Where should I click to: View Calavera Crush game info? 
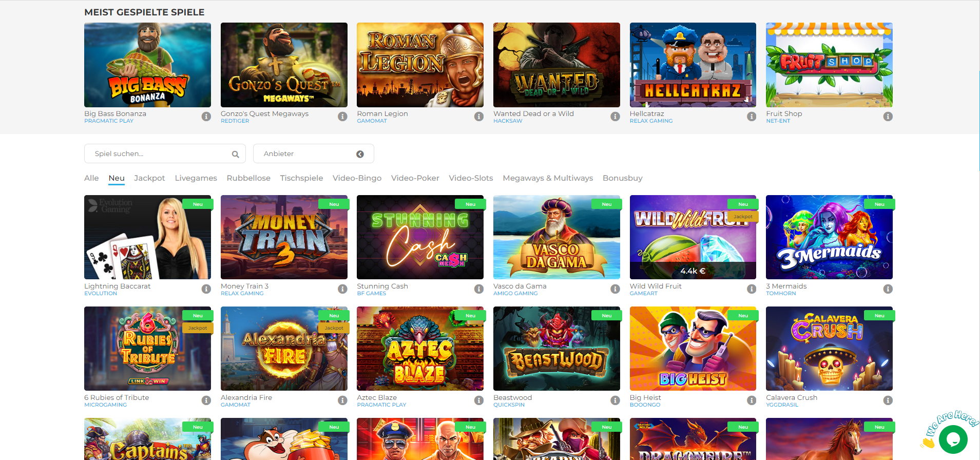tap(888, 400)
